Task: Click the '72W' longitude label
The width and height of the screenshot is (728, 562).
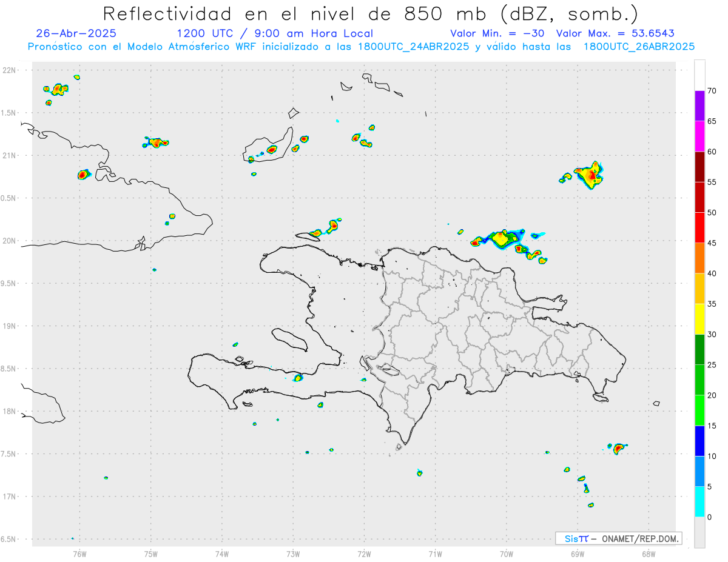Action: (364, 553)
